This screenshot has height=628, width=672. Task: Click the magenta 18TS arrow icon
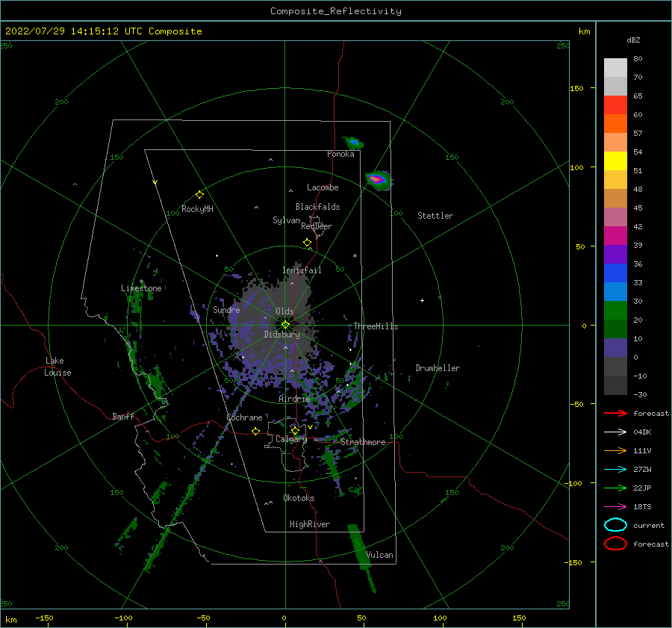615,507
